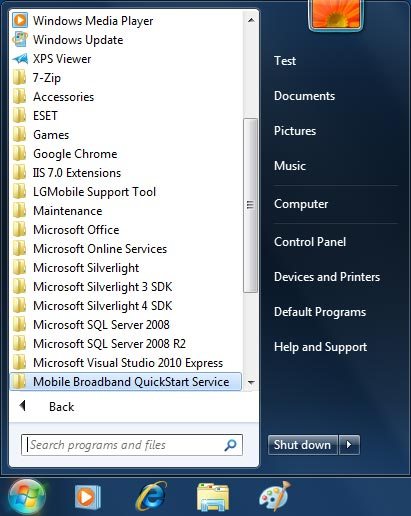
Task: Open Windows Explorer folder icon on taskbar
Action: pos(213,497)
